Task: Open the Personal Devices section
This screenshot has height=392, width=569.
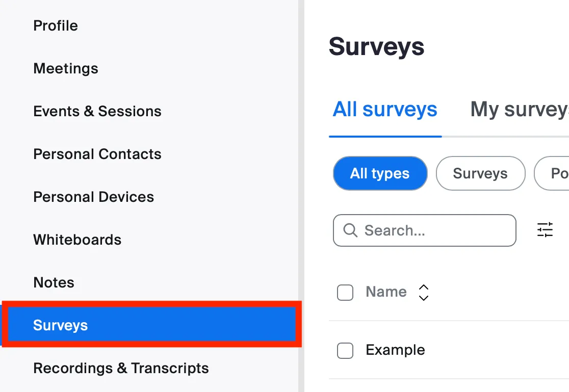Action: (93, 197)
